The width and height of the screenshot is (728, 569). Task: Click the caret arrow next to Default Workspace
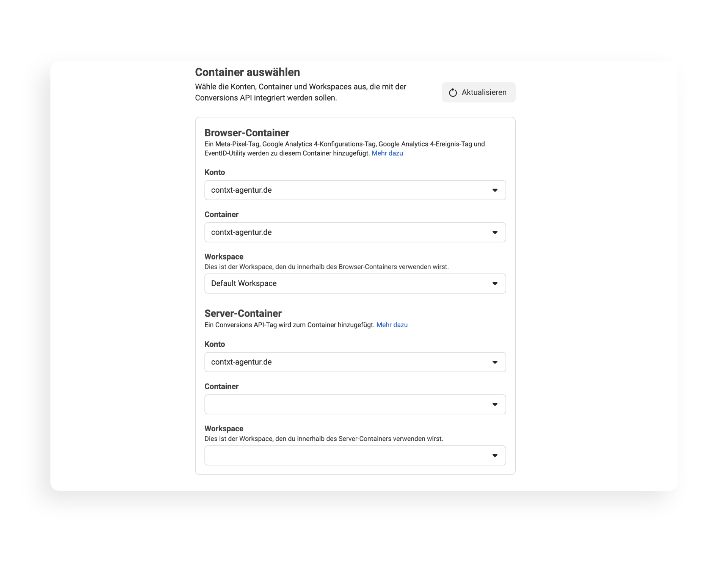coord(495,284)
